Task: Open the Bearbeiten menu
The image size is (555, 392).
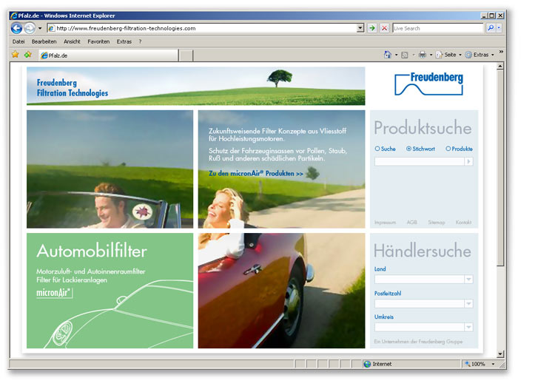Action: click(44, 41)
